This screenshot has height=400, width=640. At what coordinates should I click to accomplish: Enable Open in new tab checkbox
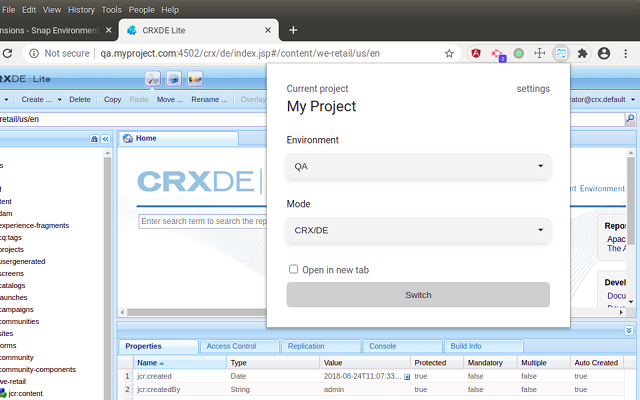(x=293, y=269)
